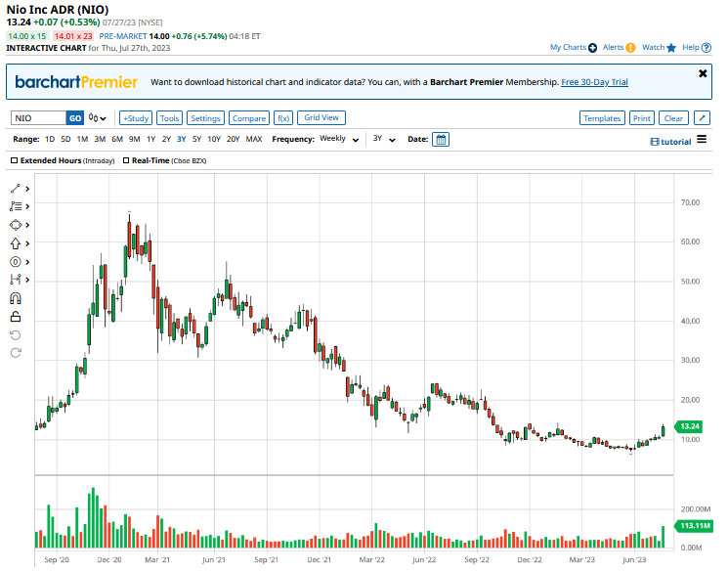The image size is (728, 571).
Task: Open the annotation text tools icon
Action: tap(16, 206)
